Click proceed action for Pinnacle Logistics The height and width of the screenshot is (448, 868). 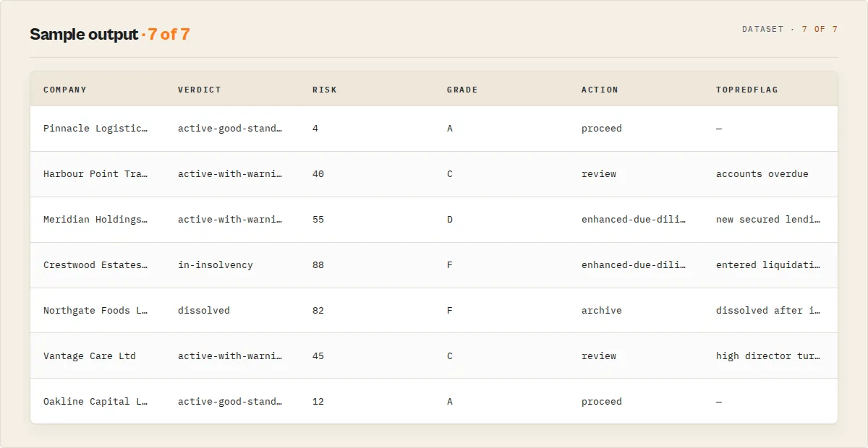coord(602,129)
